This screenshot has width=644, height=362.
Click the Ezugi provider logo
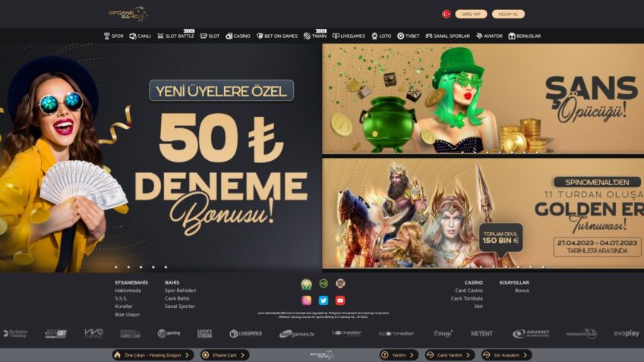coord(443,333)
